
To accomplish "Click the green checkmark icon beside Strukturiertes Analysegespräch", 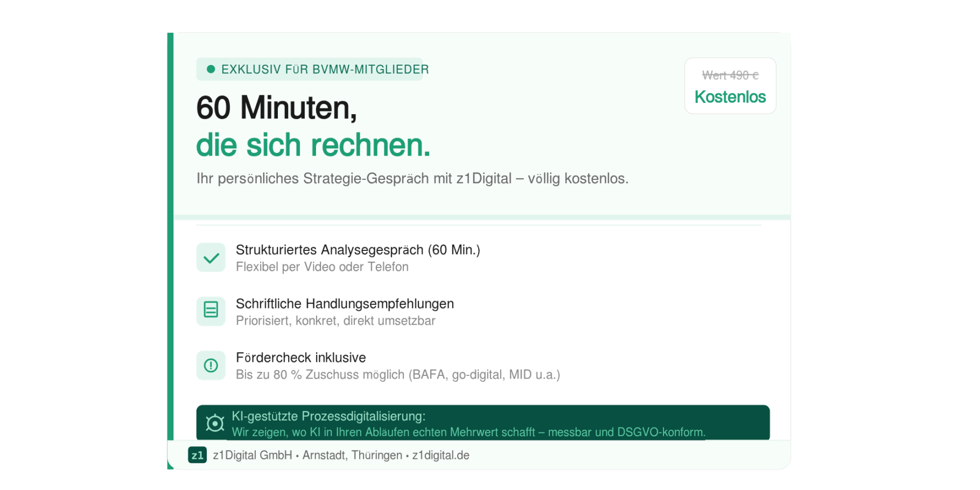I will 211,257.
